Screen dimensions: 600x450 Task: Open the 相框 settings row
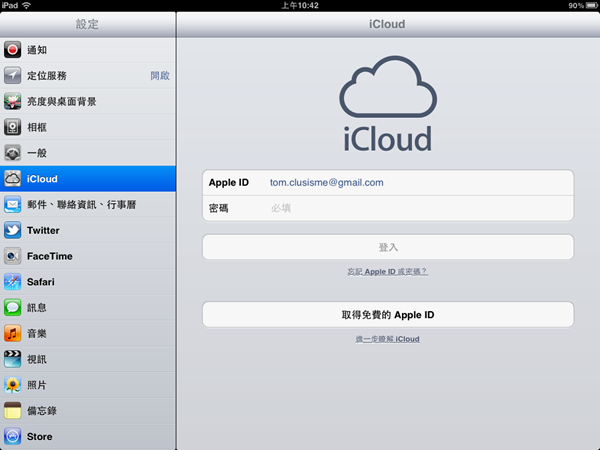point(88,127)
